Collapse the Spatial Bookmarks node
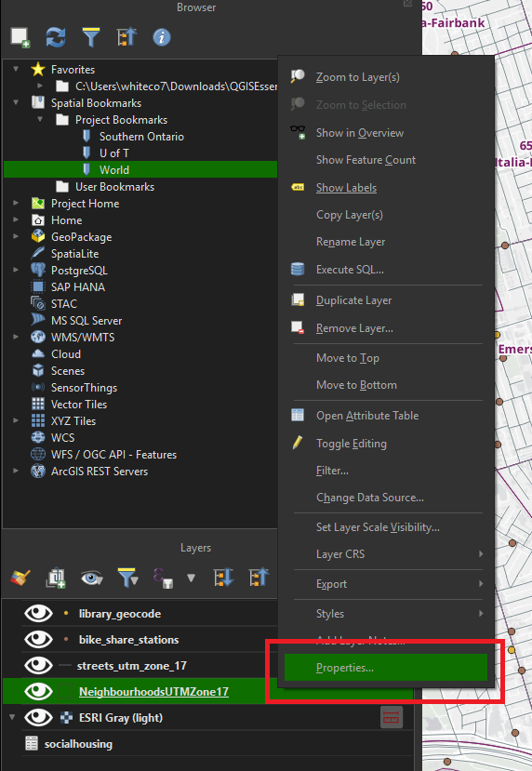Image resolution: width=532 pixels, height=771 pixels. [x=16, y=102]
